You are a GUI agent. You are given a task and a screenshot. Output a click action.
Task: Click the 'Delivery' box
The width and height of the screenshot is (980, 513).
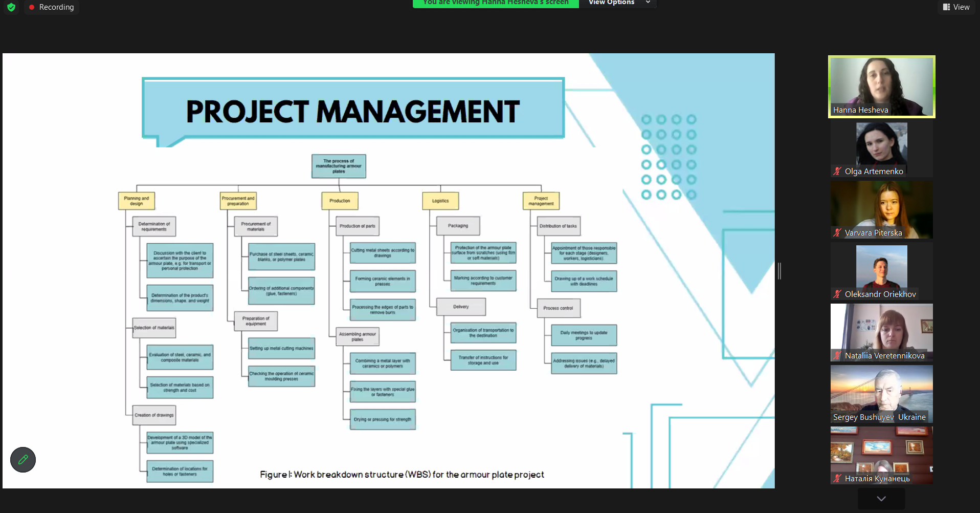pos(461,307)
